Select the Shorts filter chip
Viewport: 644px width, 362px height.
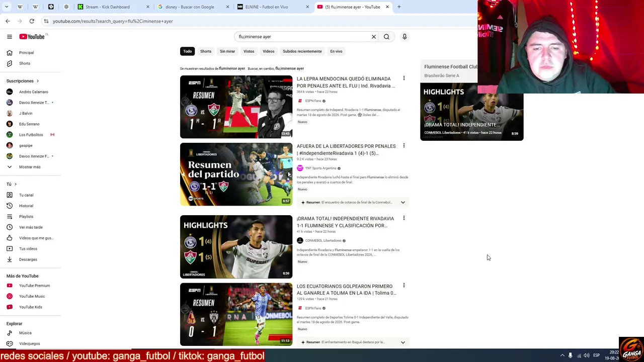click(x=206, y=51)
